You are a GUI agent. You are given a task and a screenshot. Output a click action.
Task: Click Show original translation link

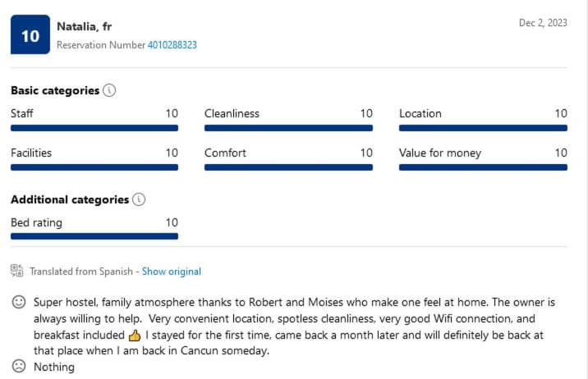point(171,272)
